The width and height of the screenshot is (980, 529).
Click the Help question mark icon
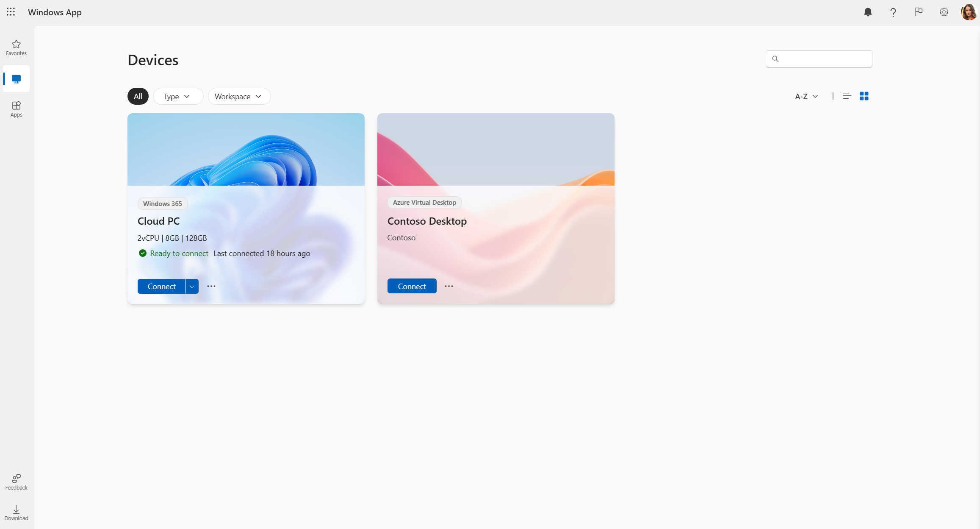[893, 12]
